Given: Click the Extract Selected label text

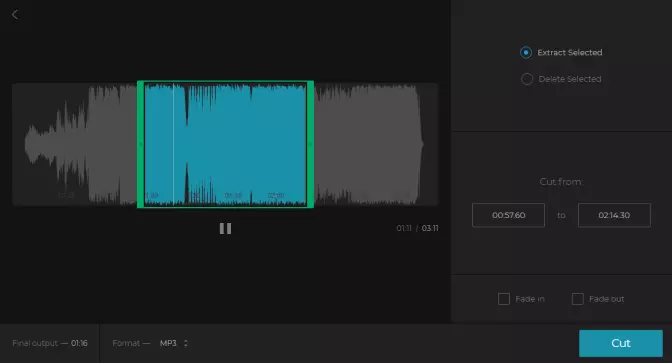Looking at the screenshot, I should [570, 52].
